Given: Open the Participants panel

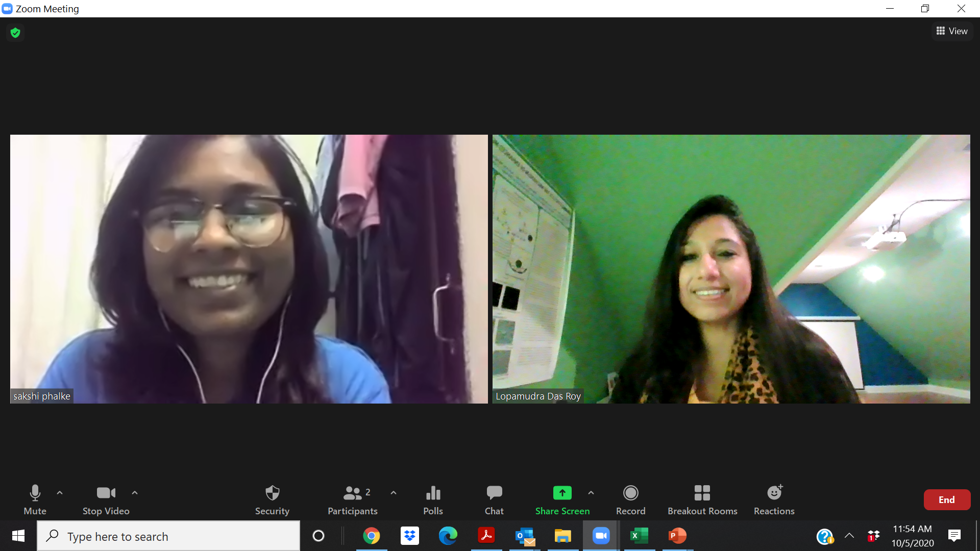Looking at the screenshot, I should pos(352,499).
